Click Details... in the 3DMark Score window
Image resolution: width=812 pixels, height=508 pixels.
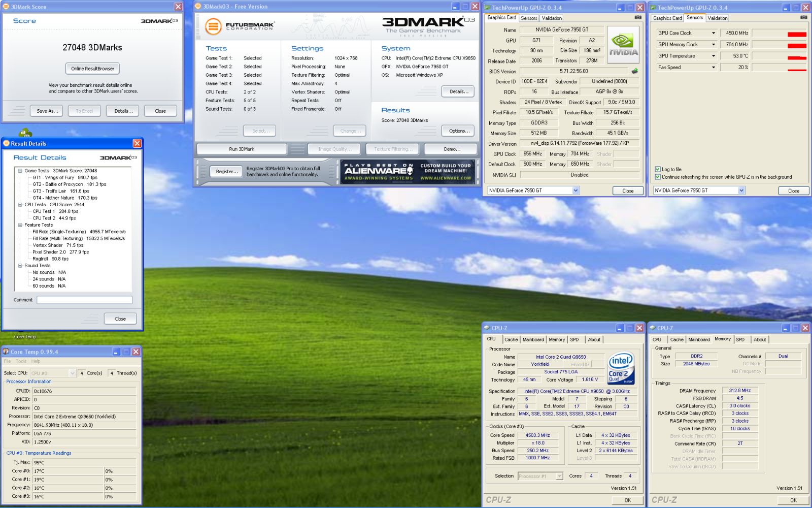pos(123,111)
